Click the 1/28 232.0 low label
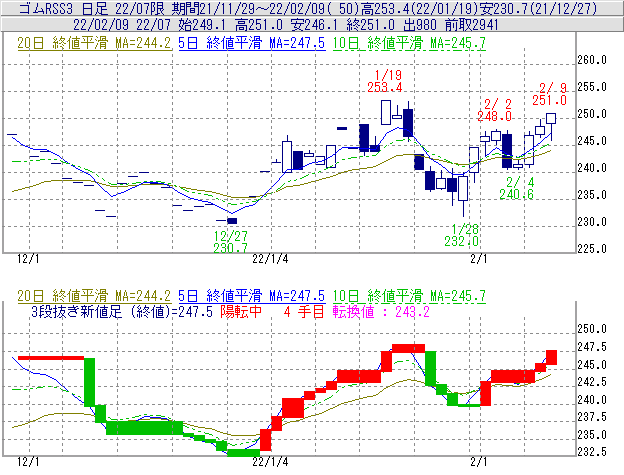This screenshot has height=475, width=624. click(x=462, y=235)
